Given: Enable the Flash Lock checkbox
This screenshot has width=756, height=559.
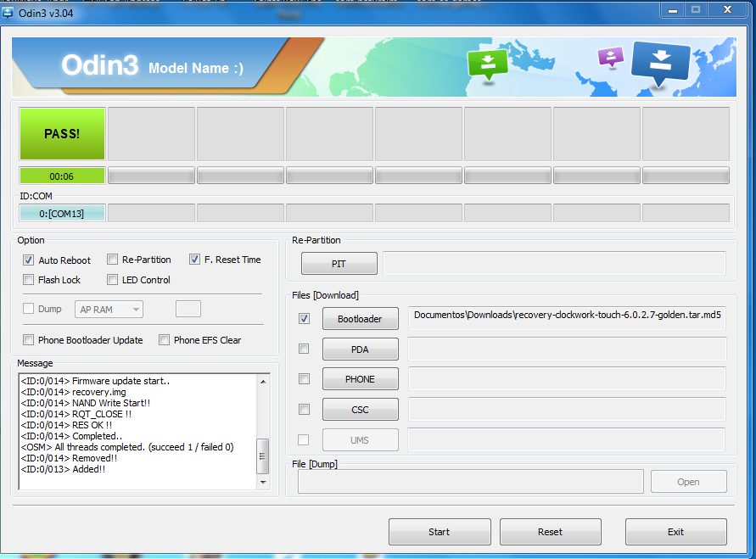Looking at the screenshot, I should pos(29,280).
